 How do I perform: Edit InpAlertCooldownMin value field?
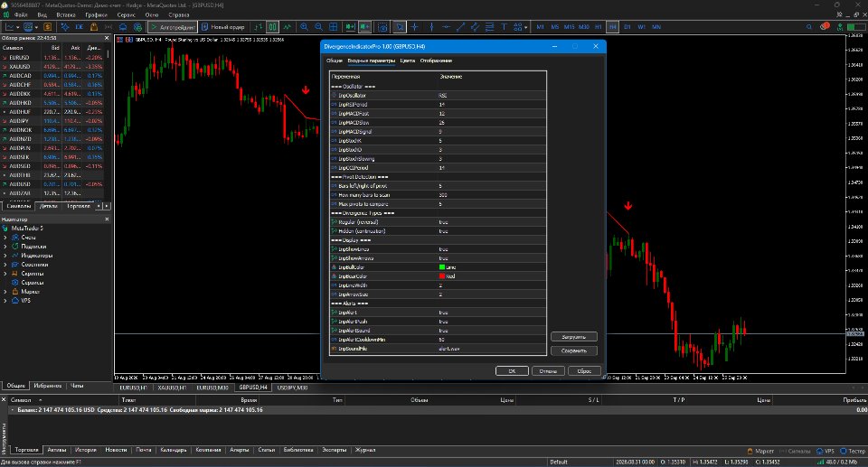pos(492,340)
